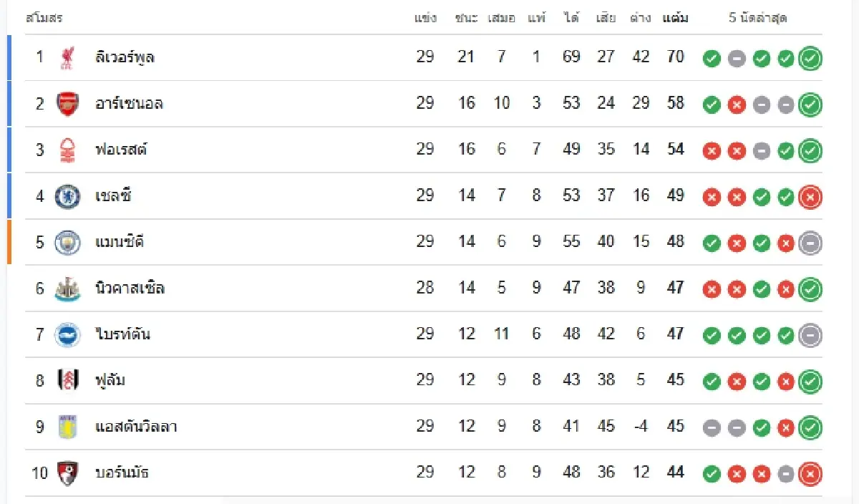
Task: Click the Aston Villa crest icon
Action: click(67, 427)
